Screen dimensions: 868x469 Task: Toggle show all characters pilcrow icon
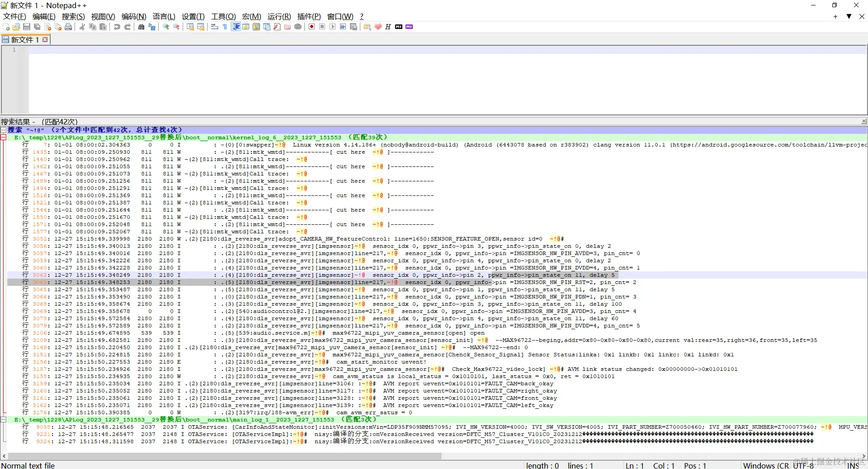225,27
